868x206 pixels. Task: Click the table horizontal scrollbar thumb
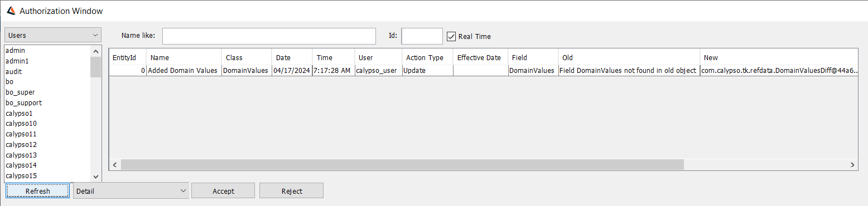click(x=402, y=165)
